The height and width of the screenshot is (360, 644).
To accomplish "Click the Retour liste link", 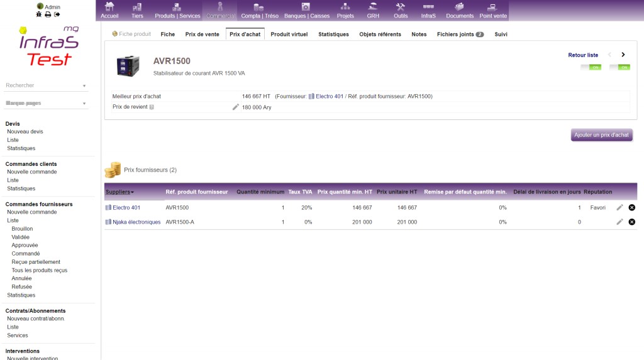I will point(583,55).
